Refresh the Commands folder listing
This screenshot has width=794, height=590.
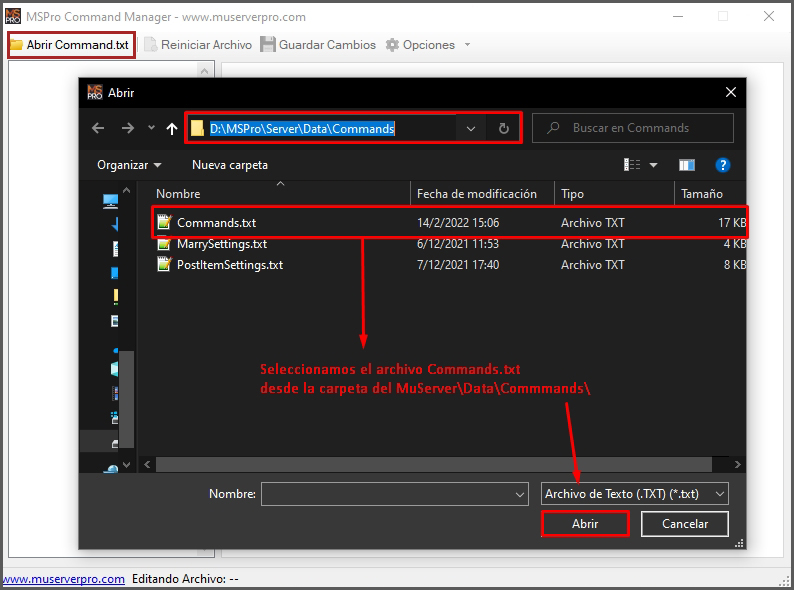[504, 128]
